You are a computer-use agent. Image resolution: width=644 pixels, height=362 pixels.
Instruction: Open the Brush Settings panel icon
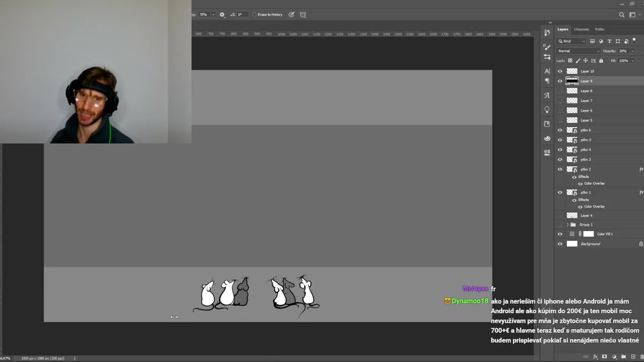pyautogui.click(x=547, y=47)
